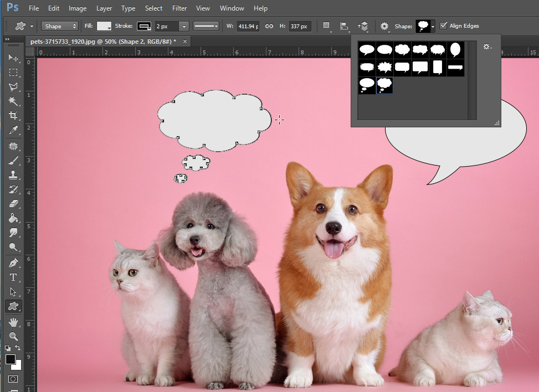This screenshot has width=539, height=392.
Task: Open path alignment options
Action: (x=344, y=26)
